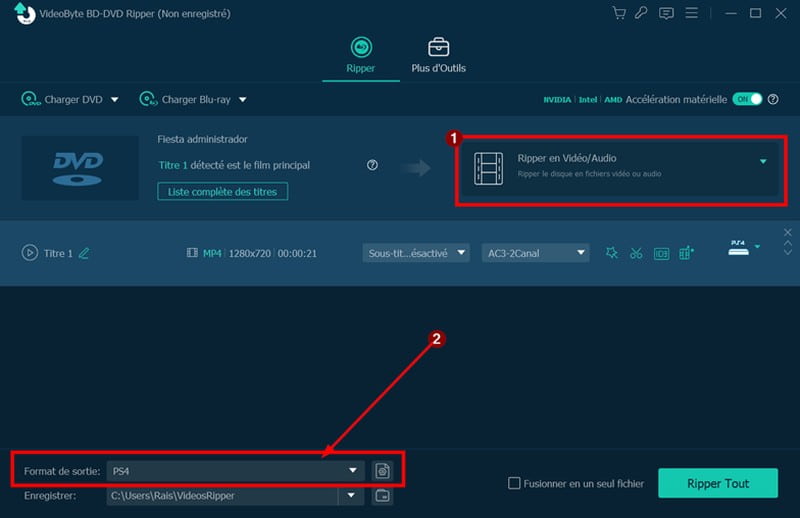
Task: Check Fusionner en un seul fichier
Action: pos(514,483)
